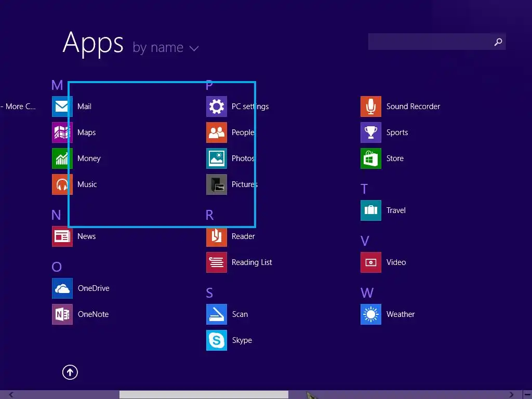Click the 'News' app label

[x=87, y=236]
